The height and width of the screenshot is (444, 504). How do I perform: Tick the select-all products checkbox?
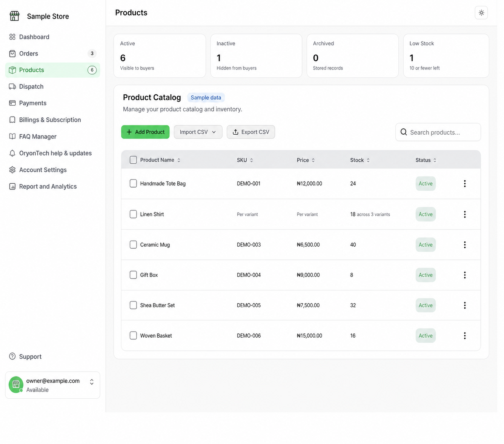(x=133, y=160)
